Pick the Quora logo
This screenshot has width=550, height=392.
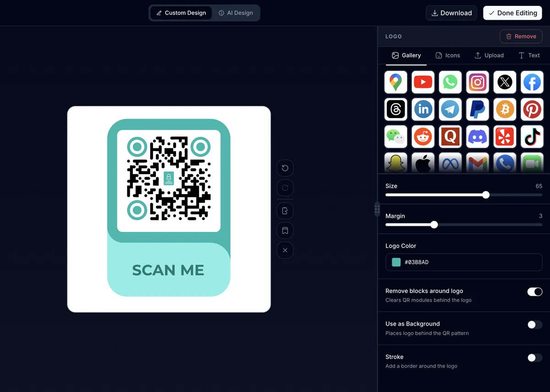[450, 136]
